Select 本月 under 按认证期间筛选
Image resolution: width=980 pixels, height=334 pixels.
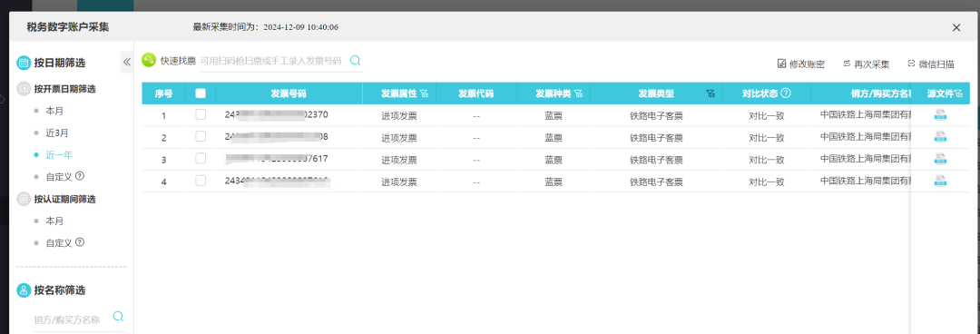click(54, 221)
